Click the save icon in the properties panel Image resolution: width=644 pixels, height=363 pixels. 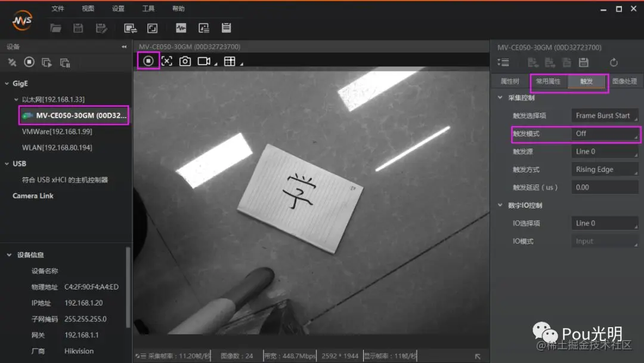coord(584,63)
